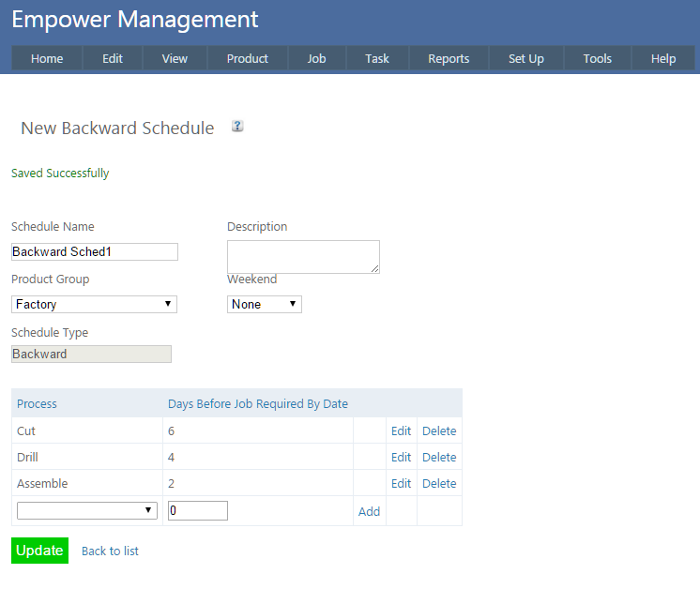Click the Schedule Name input field
This screenshot has height=589, width=700.
pyautogui.click(x=94, y=251)
